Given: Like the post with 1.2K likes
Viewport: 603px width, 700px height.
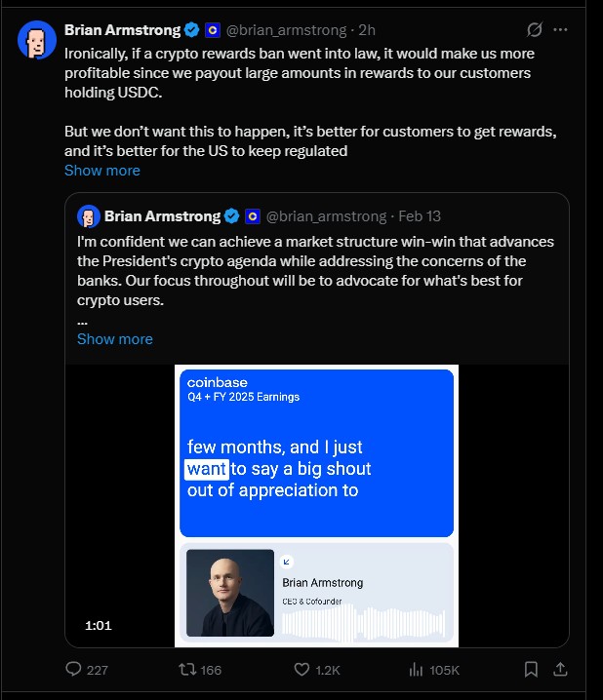Looking at the screenshot, I should tap(301, 670).
